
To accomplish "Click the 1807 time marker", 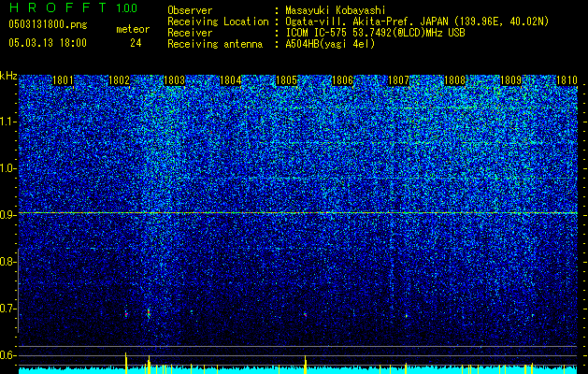I will point(398,80).
